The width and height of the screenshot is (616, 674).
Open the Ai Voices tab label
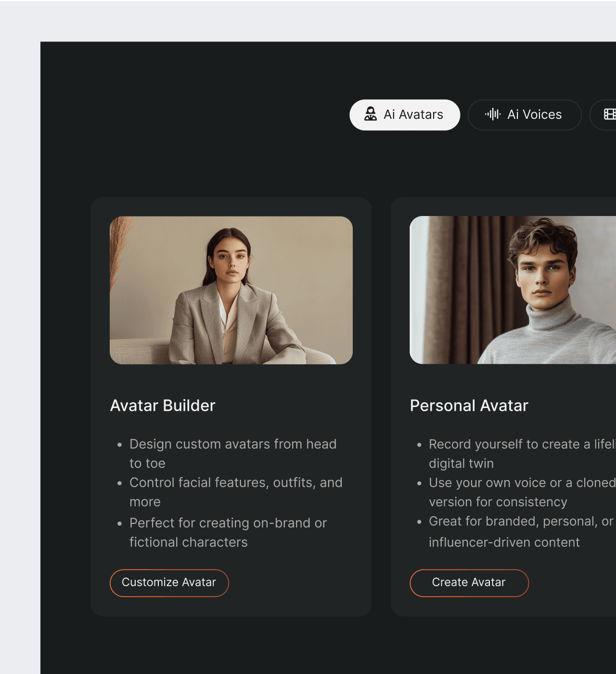tap(534, 114)
